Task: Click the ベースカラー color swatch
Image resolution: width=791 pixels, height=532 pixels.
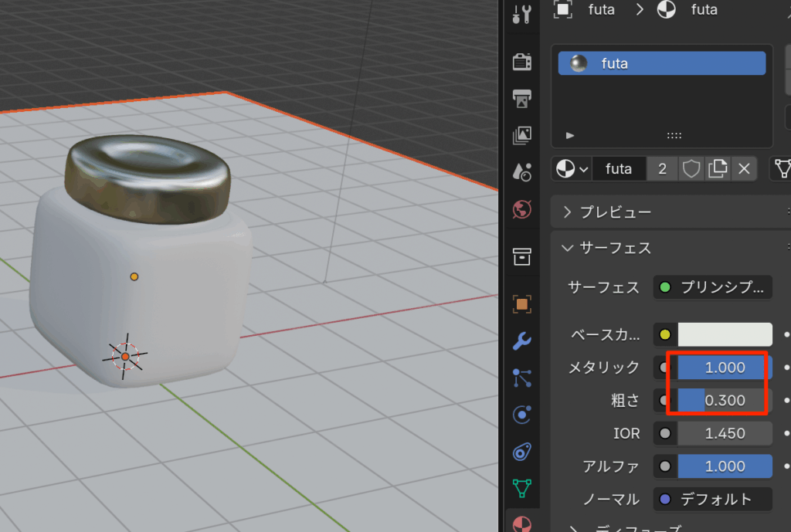Action: [x=725, y=335]
